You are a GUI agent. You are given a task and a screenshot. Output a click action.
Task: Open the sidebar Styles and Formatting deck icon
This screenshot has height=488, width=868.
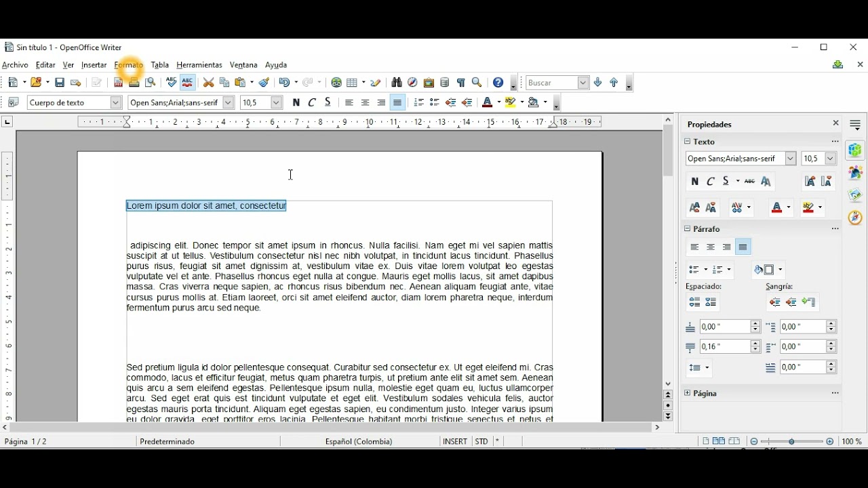tap(856, 172)
